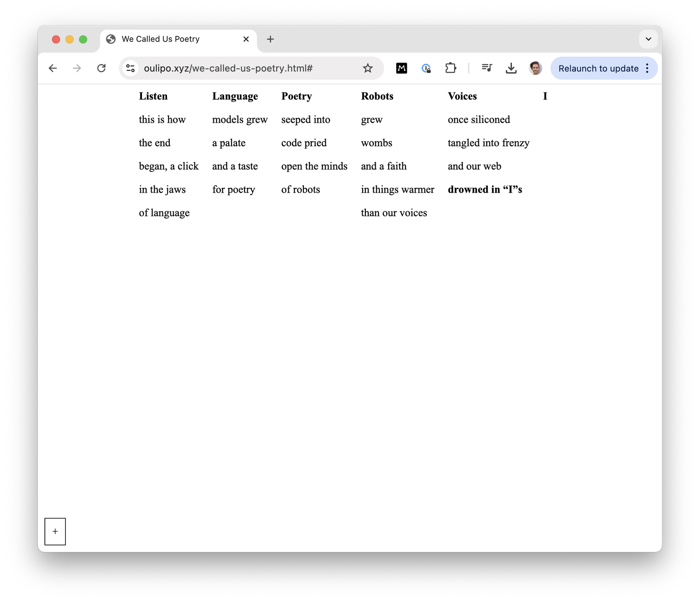The image size is (700, 602).
Task: Go back to the previous page
Action: tap(53, 68)
